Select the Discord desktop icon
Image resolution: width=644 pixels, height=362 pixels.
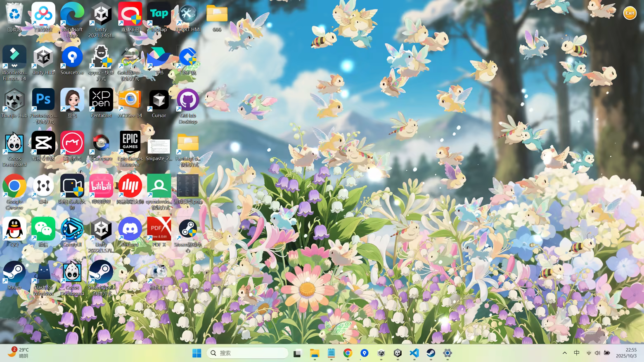tap(130, 229)
